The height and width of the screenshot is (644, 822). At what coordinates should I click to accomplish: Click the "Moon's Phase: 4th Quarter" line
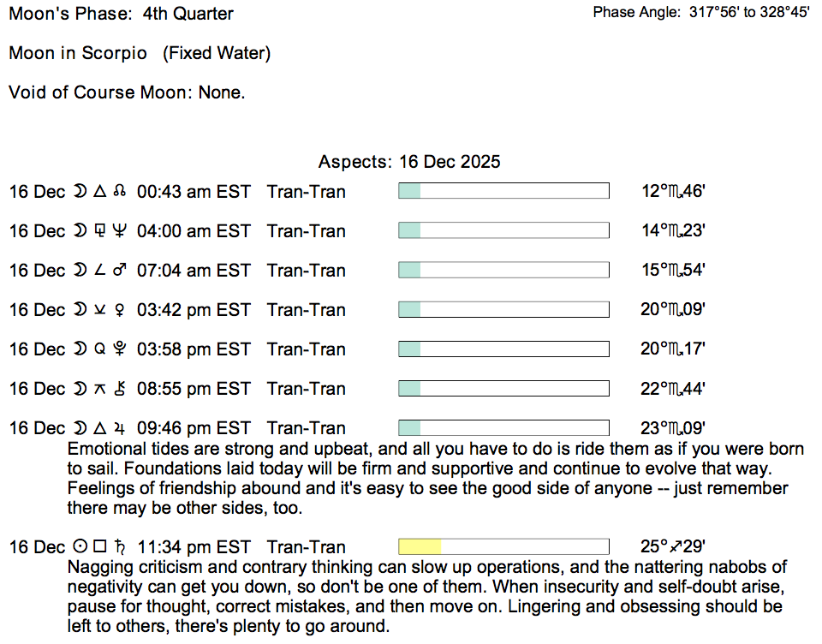(x=121, y=14)
